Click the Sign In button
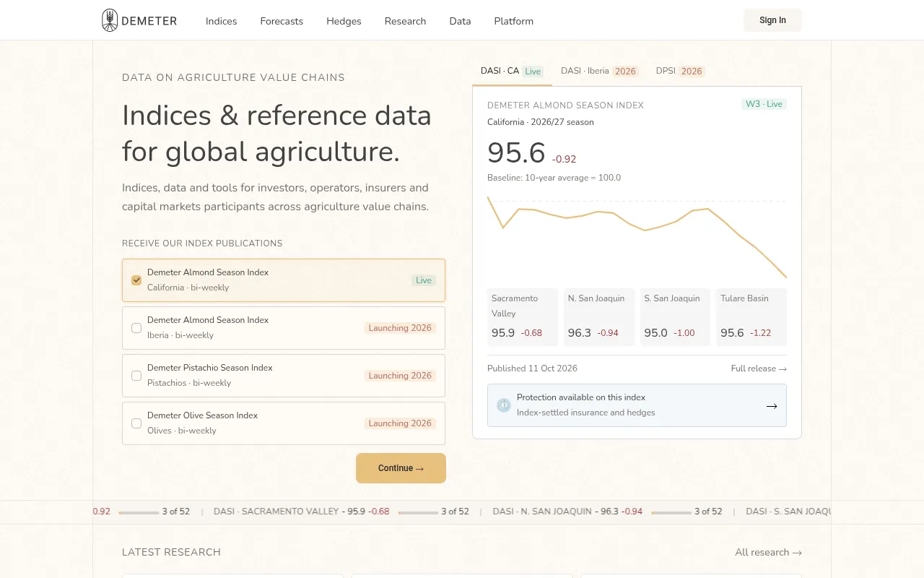924x578 pixels. [772, 20]
